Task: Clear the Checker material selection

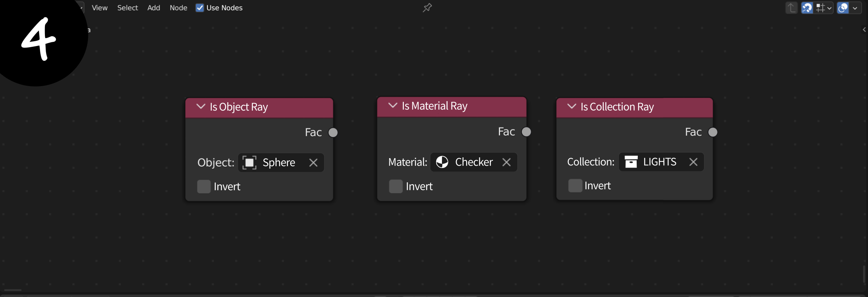Action: 506,162
